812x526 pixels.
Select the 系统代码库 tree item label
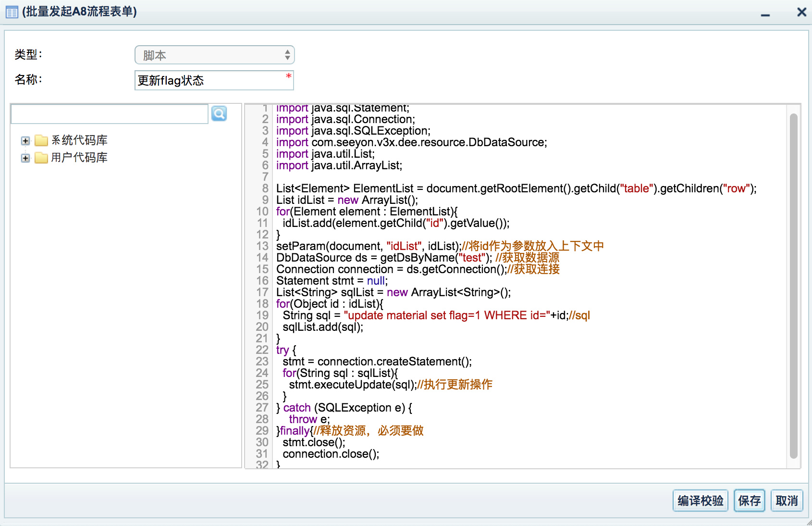point(79,140)
